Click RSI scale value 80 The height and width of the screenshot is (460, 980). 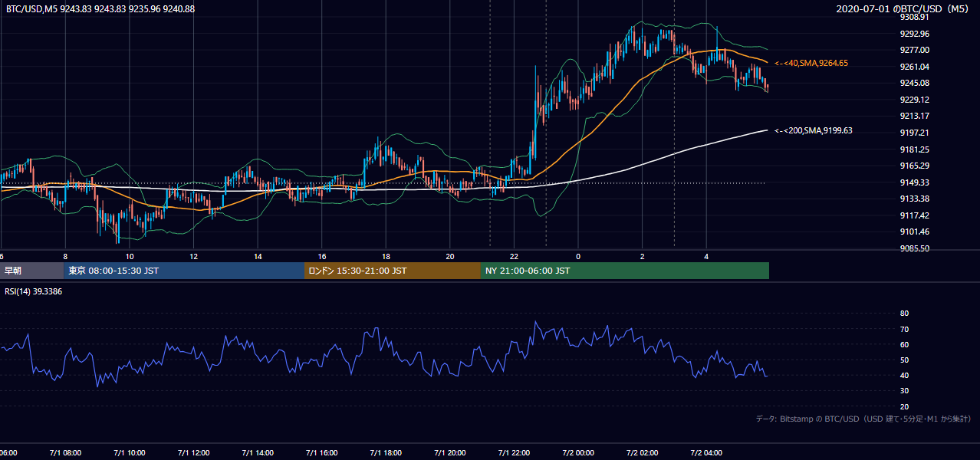coord(904,314)
